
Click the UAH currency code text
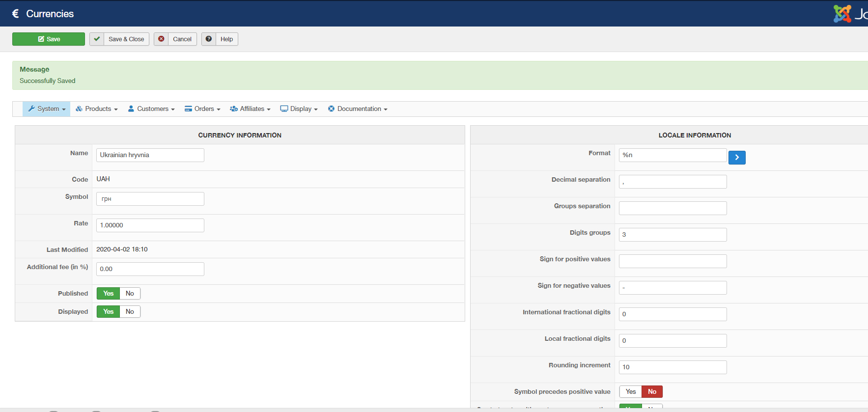point(103,179)
